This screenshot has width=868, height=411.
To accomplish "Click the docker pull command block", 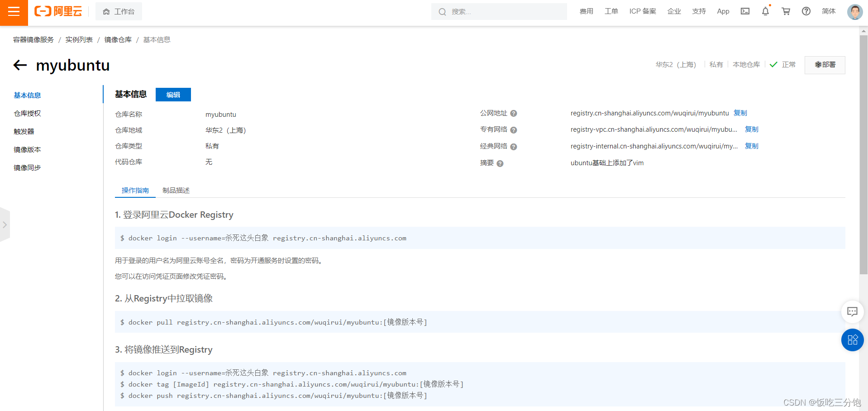I will pos(480,322).
